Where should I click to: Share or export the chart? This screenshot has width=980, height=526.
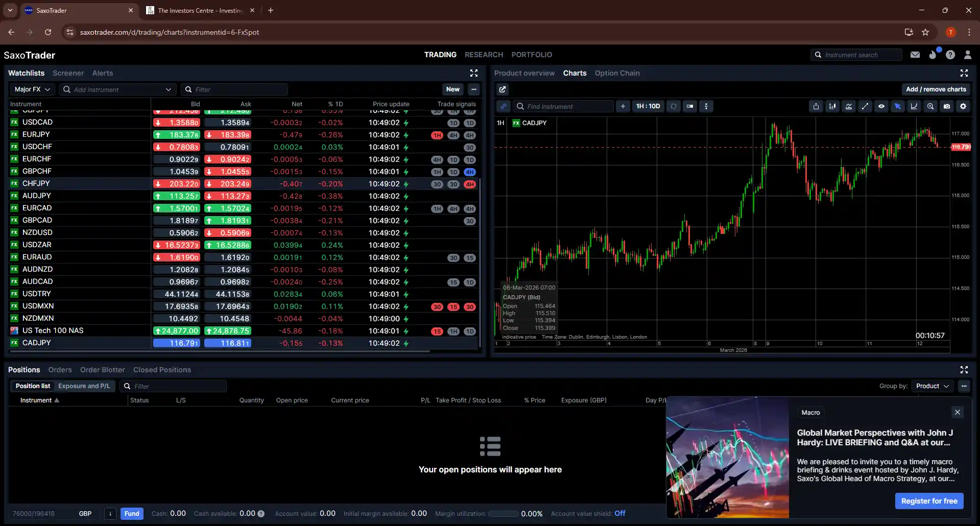(816, 106)
